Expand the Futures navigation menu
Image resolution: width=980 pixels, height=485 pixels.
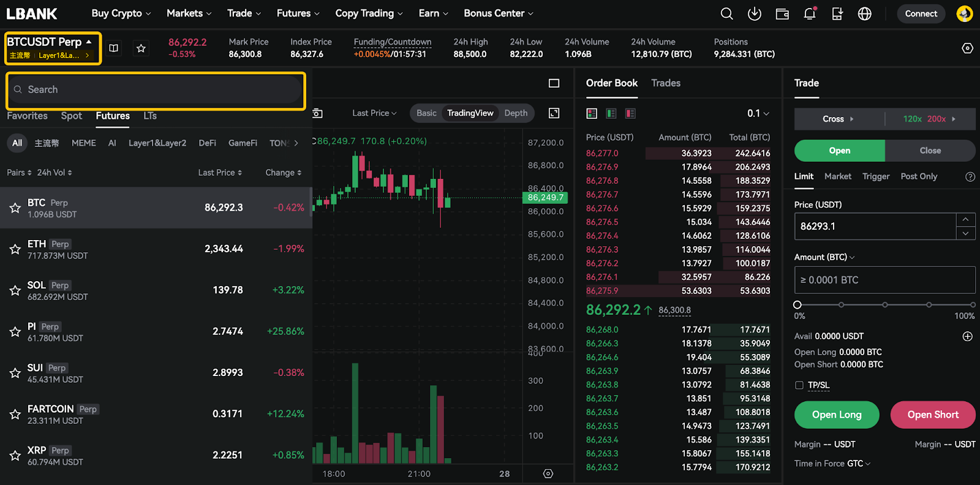298,13
